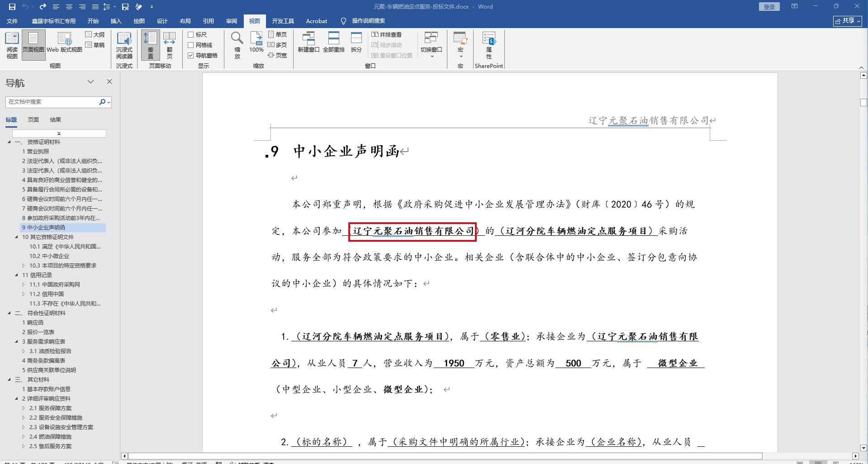This screenshot has height=464, width=868.
Task: Collapse the 10 其它资格证明文件 heading
Action: [x=17, y=237]
